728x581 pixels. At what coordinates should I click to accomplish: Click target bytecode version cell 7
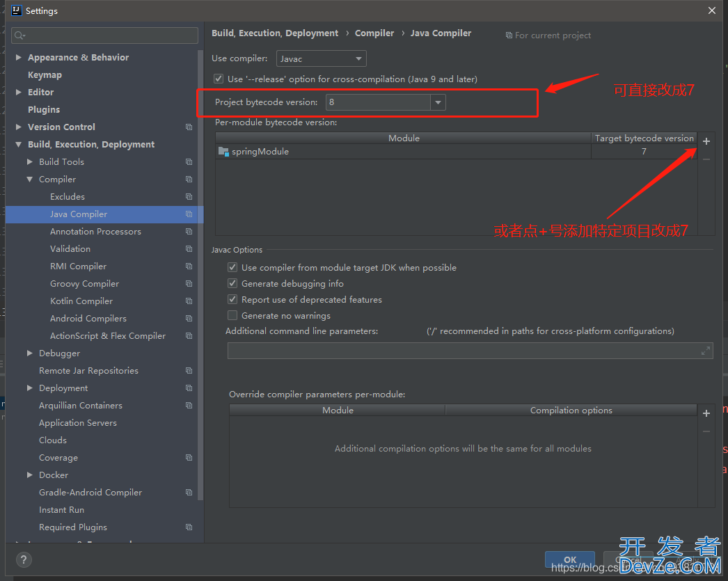(x=644, y=152)
